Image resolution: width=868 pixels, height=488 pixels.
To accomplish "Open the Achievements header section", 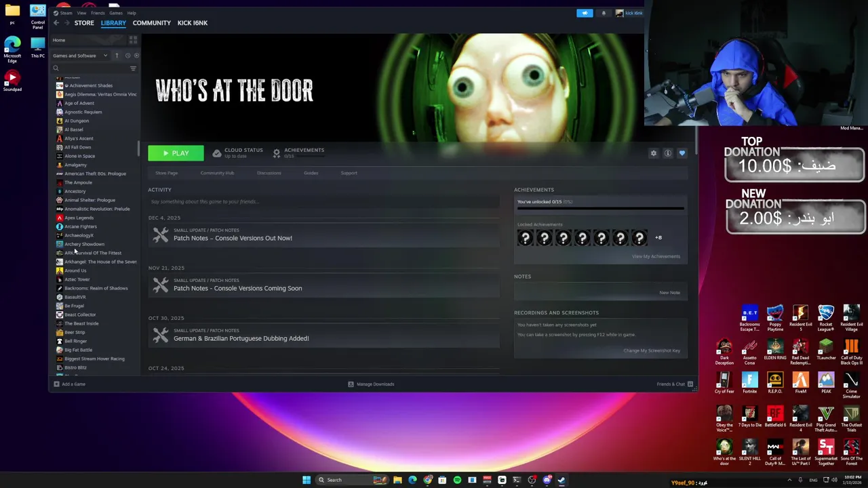I will (x=298, y=152).
